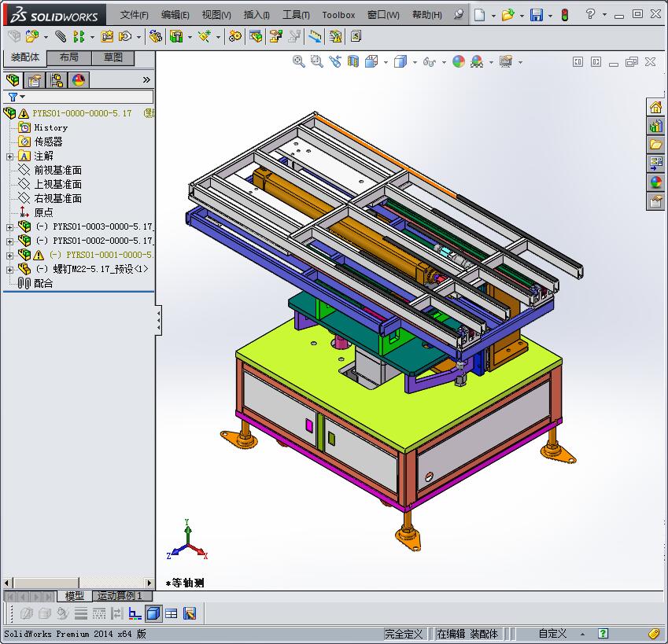Screen dimensions: 668x644
Task: Toggle Hide/Show Items with the eyeglasses icon
Action: pyautogui.click(x=429, y=62)
